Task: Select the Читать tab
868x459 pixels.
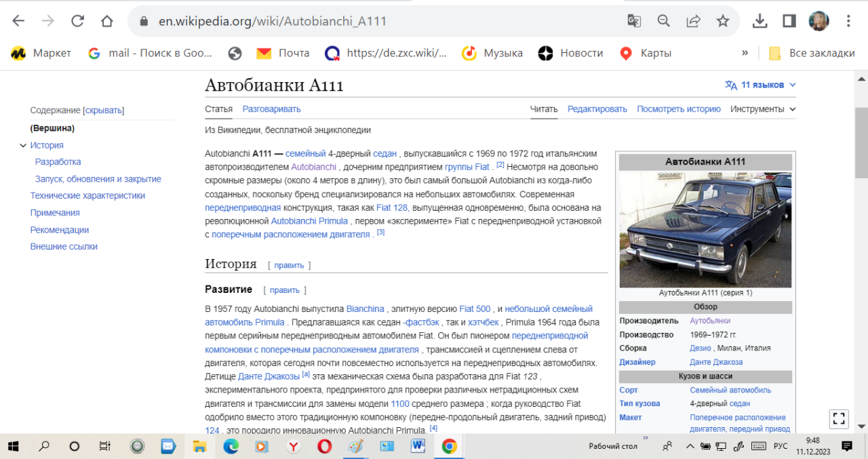Action: (x=544, y=108)
